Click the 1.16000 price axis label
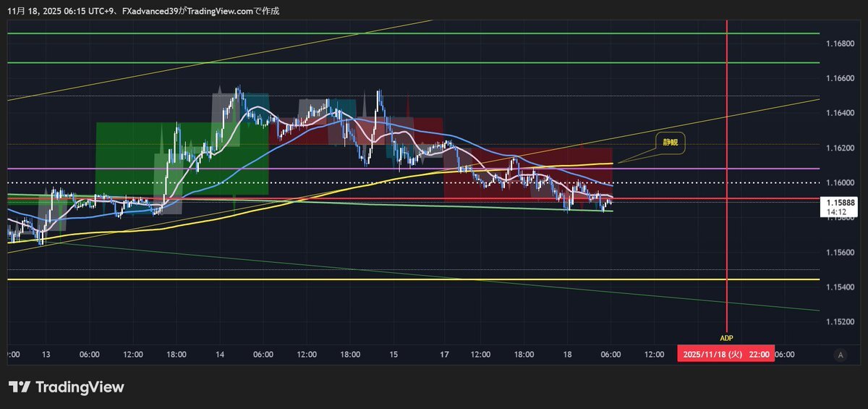868x409 pixels. [840, 182]
